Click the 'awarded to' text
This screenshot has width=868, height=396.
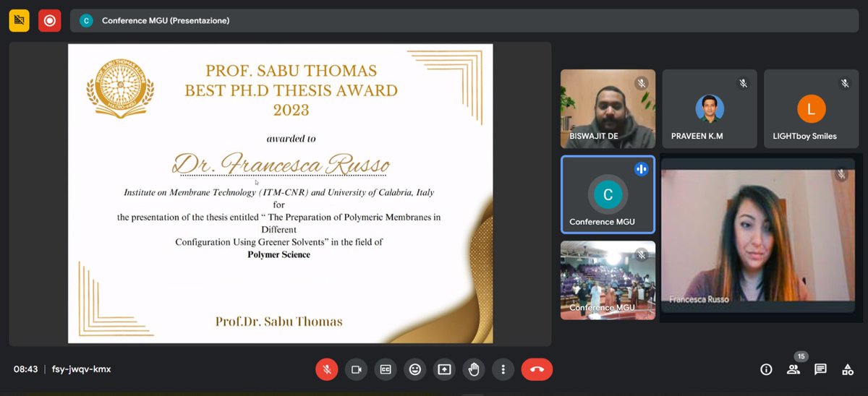pyautogui.click(x=291, y=138)
